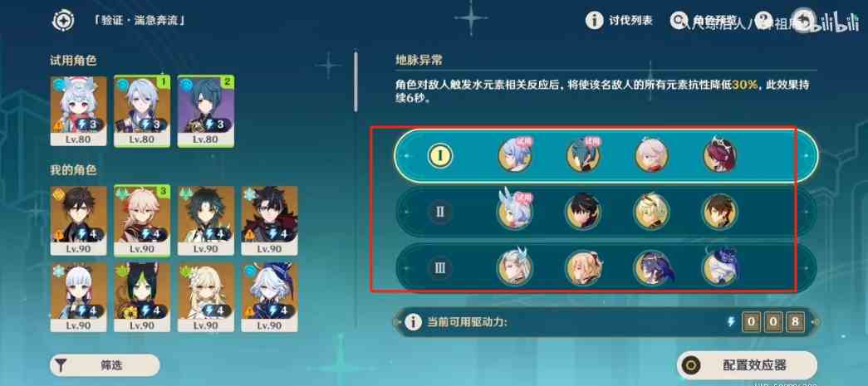This screenshot has width=868, height=386.
Task: Click the 讨伐列表 label
Action: [x=631, y=21]
